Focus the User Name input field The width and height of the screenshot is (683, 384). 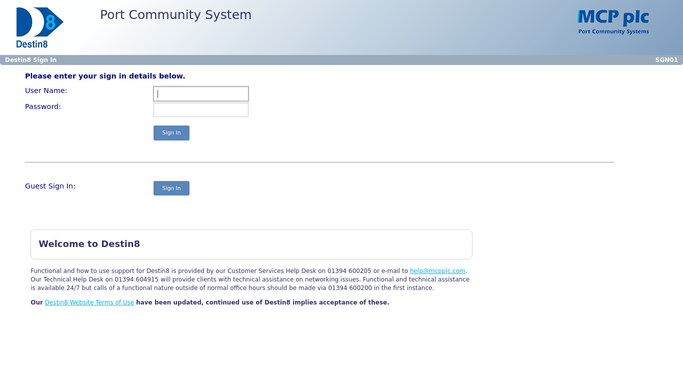pos(201,94)
